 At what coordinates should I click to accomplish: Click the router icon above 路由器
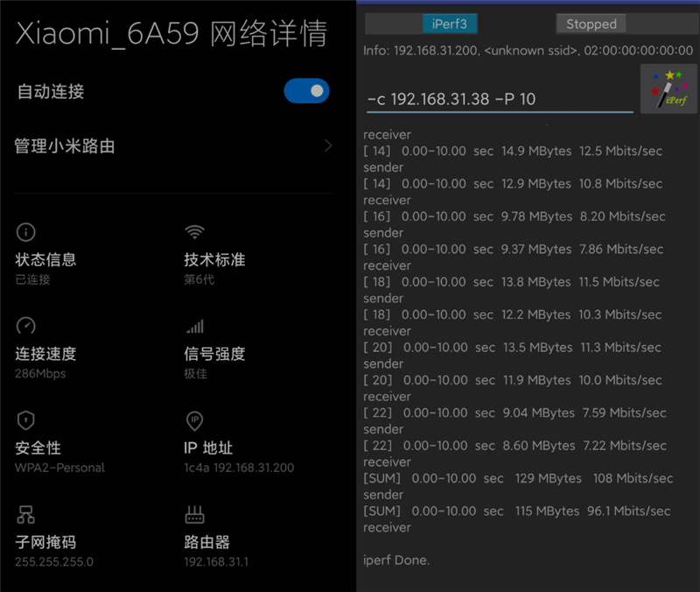(x=194, y=515)
